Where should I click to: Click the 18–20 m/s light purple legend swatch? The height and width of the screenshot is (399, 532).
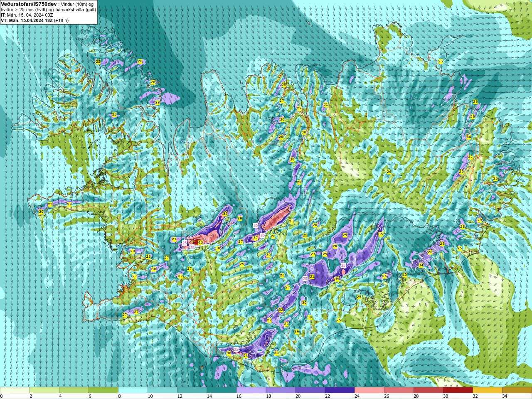point(281,390)
